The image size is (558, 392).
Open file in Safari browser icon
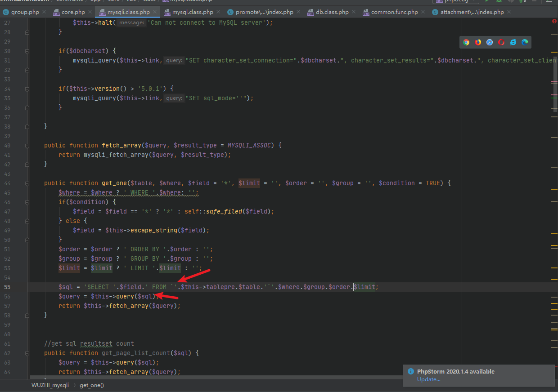tap(490, 42)
